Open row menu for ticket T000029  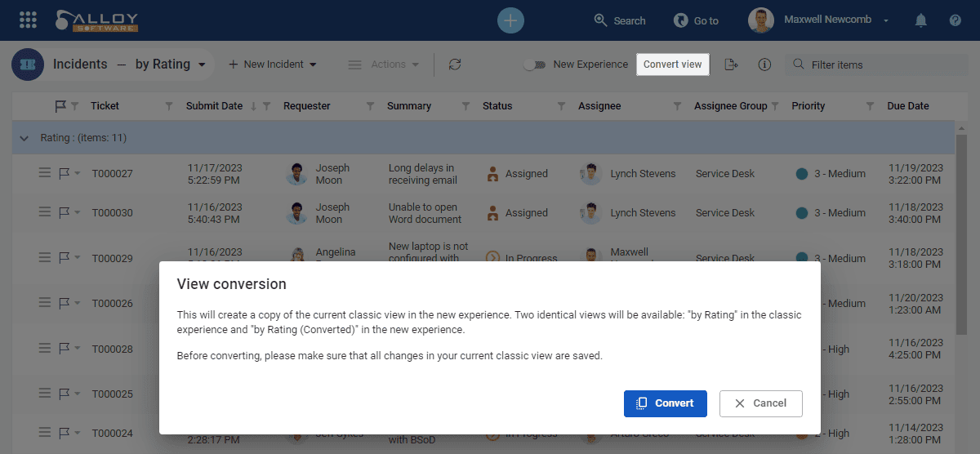(x=45, y=258)
